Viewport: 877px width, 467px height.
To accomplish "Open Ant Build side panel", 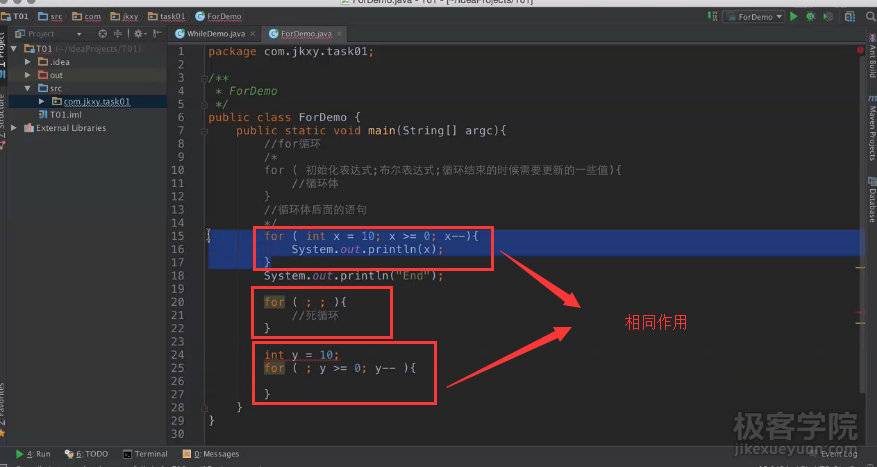I will pyautogui.click(x=872, y=58).
